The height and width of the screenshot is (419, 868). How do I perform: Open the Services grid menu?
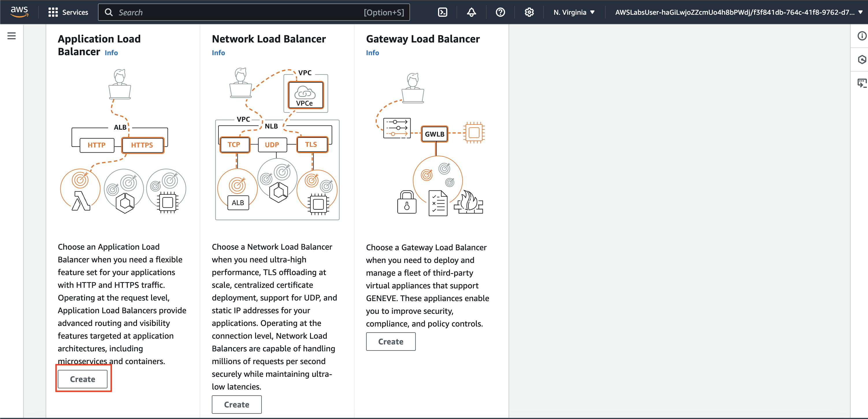pyautogui.click(x=68, y=12)
